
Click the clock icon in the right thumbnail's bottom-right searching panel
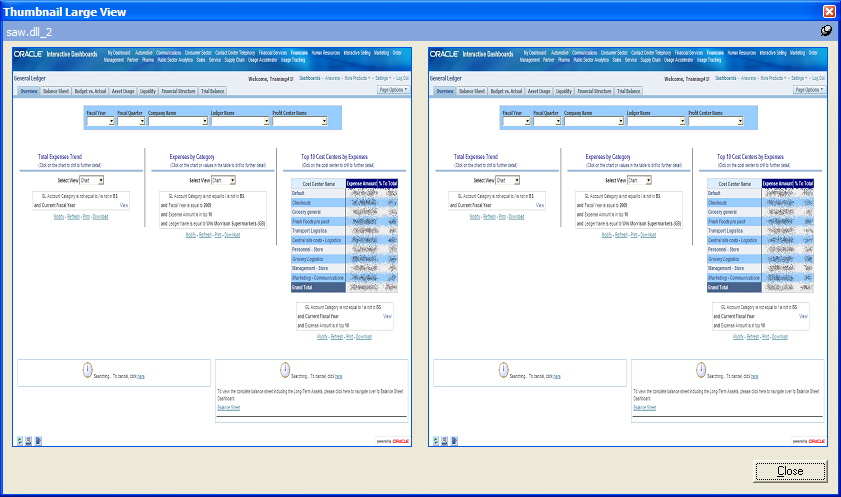point(701,370)
